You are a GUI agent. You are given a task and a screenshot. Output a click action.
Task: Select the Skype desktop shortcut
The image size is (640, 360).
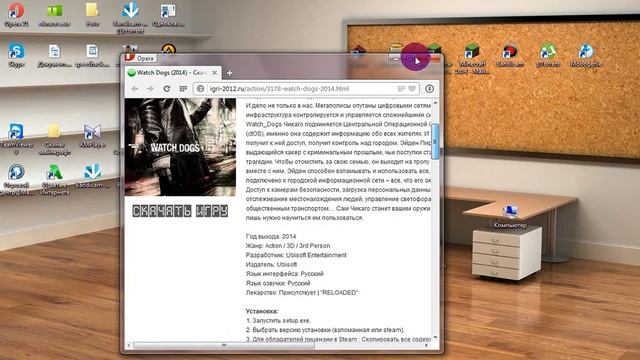coord(16,55)
